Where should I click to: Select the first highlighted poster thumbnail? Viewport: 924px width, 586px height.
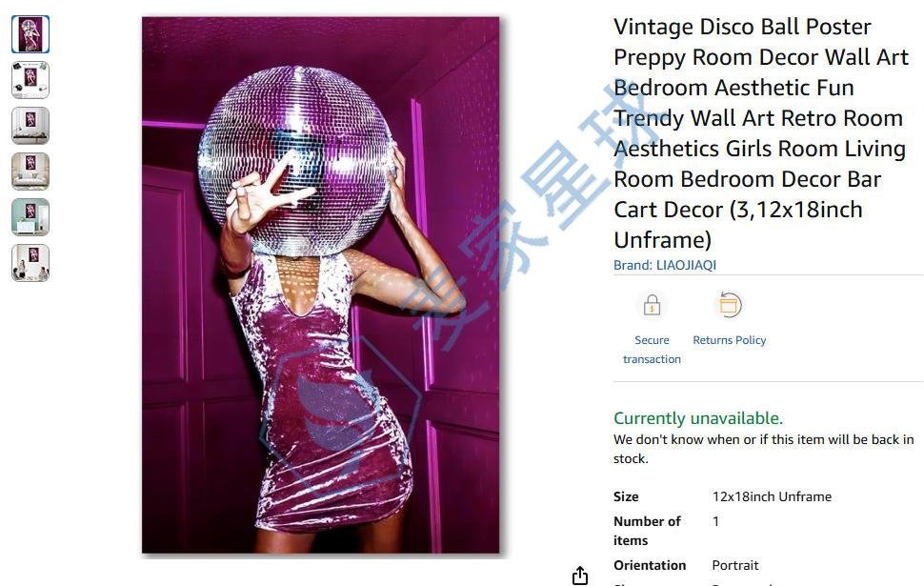30,34
